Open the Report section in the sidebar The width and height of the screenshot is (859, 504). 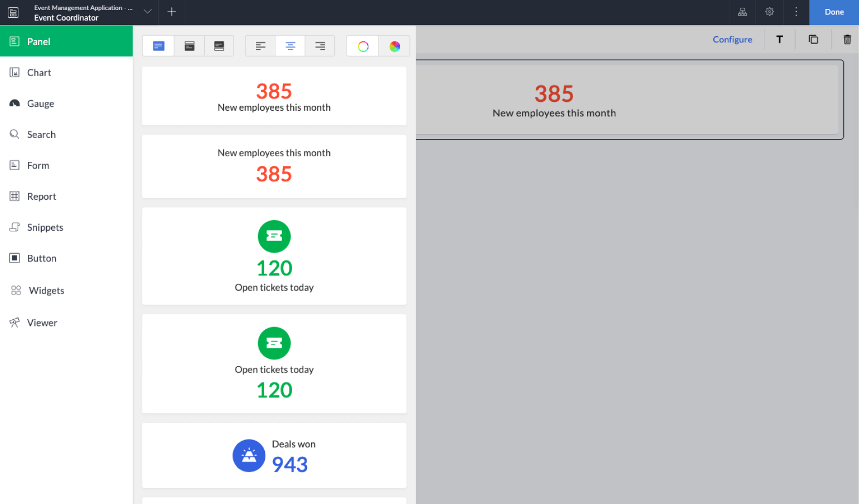42,196
